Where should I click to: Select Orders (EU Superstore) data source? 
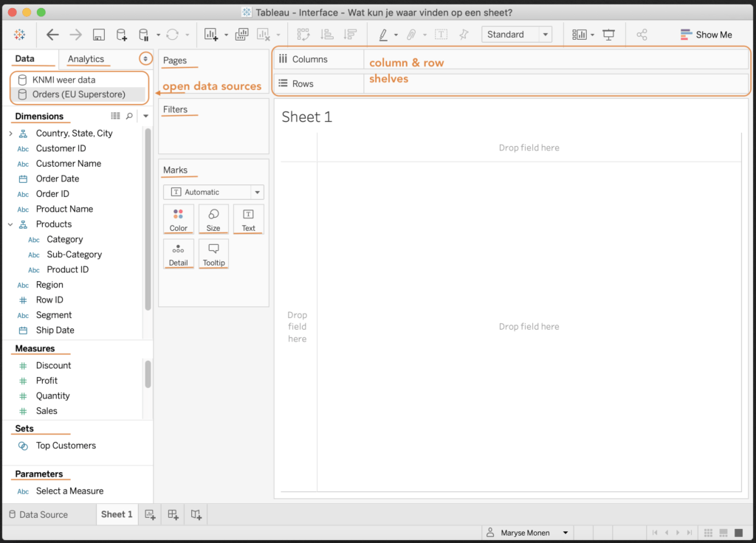pos(78,94)
